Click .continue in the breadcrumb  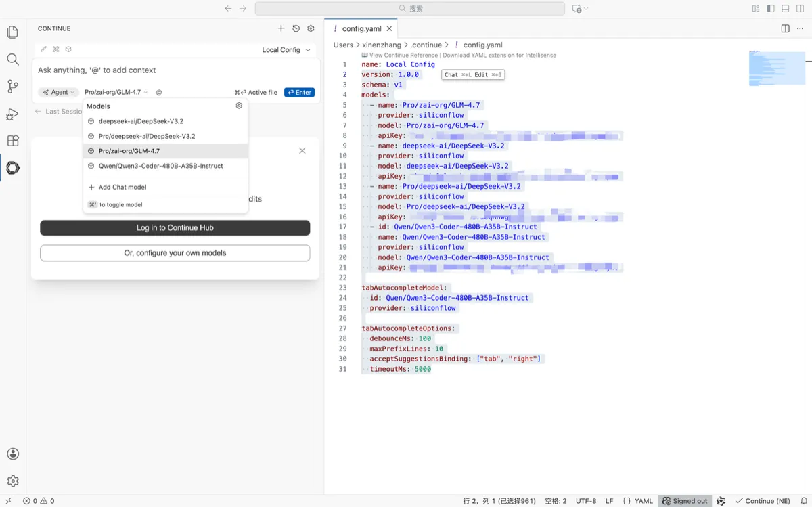426,45
